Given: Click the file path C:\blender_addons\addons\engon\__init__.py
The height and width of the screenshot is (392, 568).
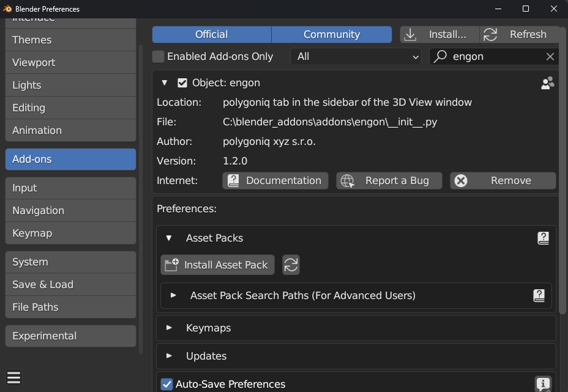Looking at the screenshot, I should (330, 122).
